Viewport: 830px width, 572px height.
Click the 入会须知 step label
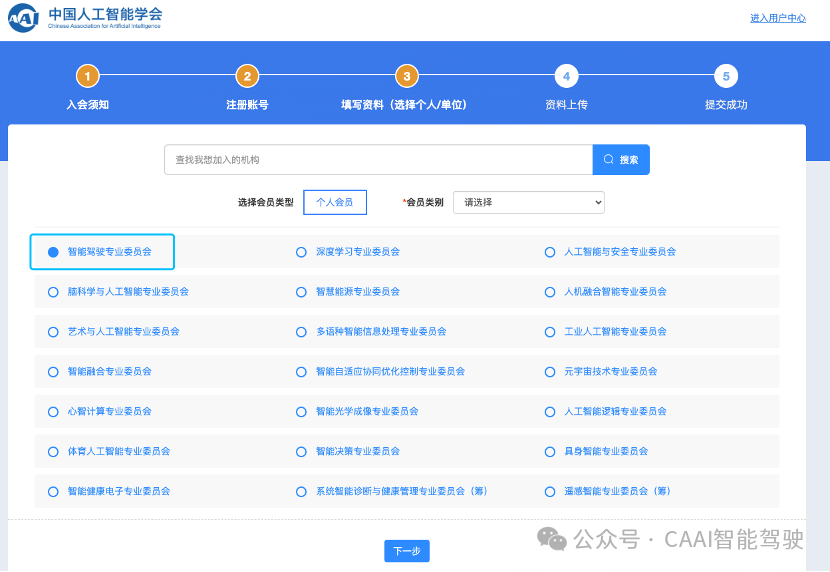88,105
